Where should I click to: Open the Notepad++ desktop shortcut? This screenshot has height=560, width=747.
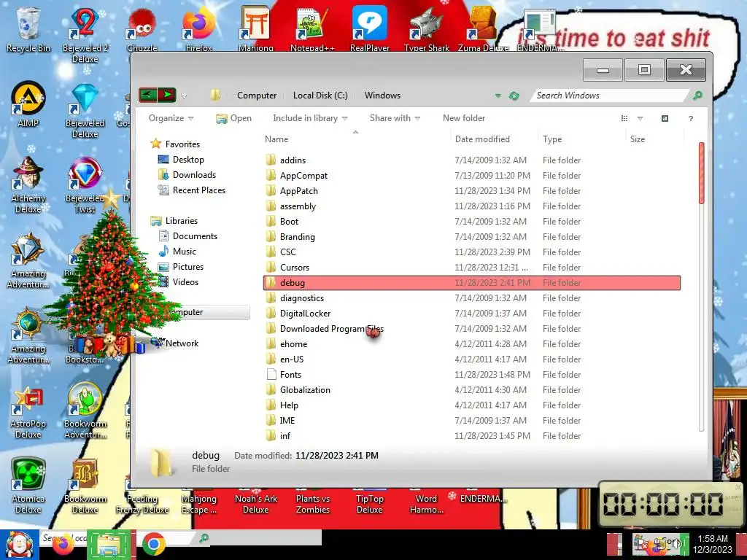point(312,28)
